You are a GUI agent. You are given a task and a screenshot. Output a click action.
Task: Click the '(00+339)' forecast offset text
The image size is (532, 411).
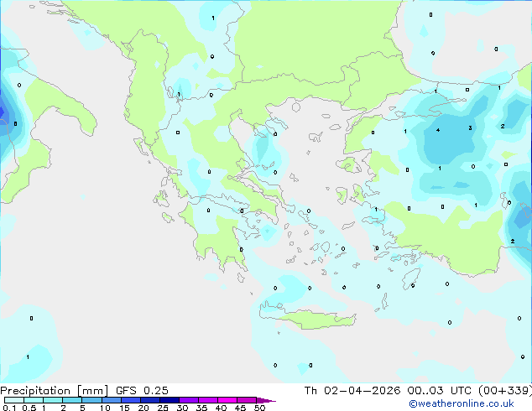(x=505, y=391)
